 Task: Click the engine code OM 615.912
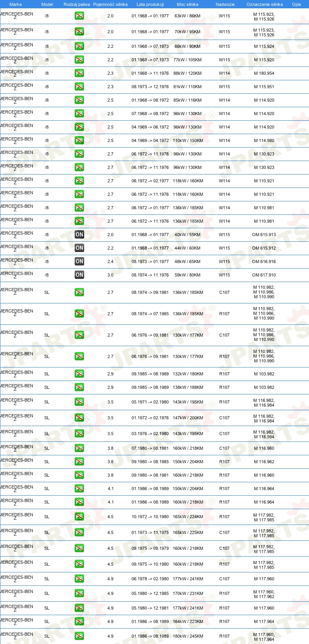[x=264, y=248]
